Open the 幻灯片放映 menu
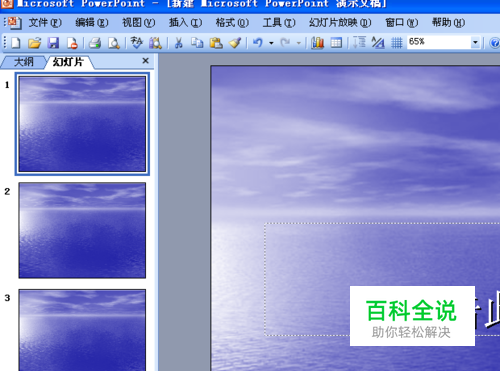 pos(340,23)
